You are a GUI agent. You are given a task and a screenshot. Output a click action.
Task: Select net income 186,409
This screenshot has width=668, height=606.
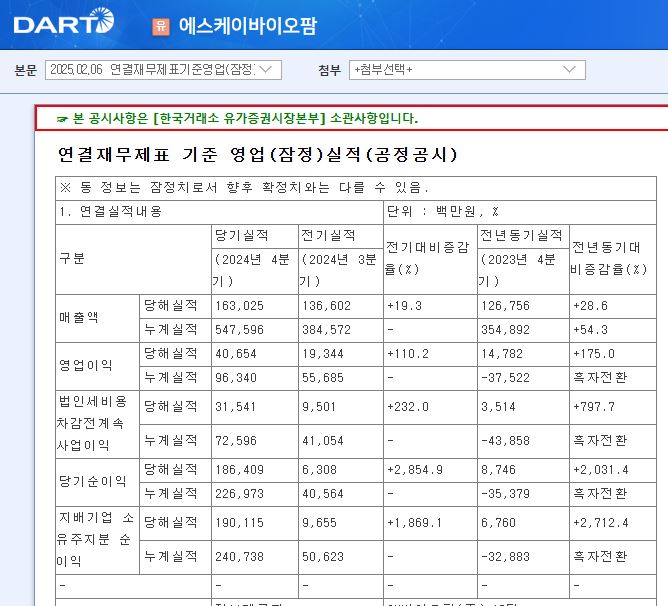239,470
